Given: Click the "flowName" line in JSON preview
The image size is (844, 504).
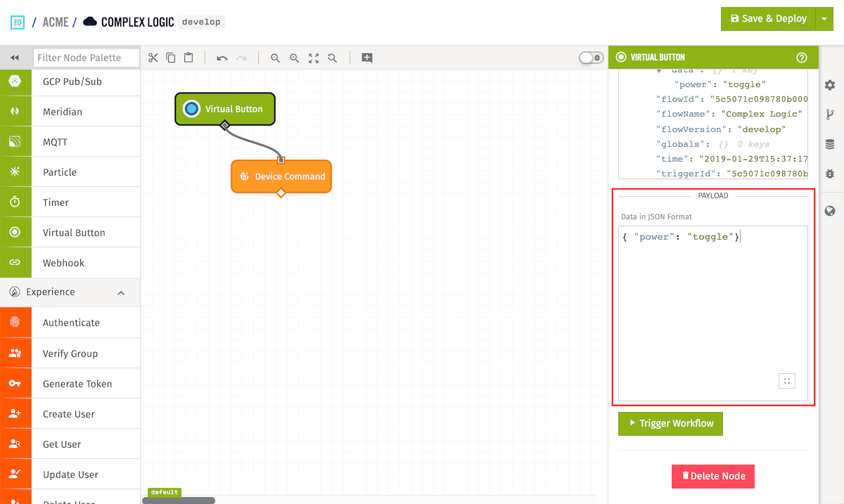Looking at the screenshot, I should 728,114.
